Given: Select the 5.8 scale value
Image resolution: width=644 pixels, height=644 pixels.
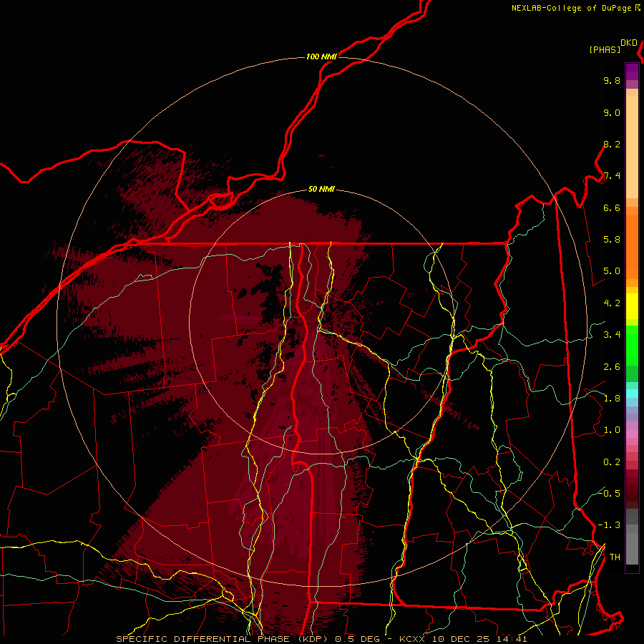Looking at the screenshot, I should [612, 240].
